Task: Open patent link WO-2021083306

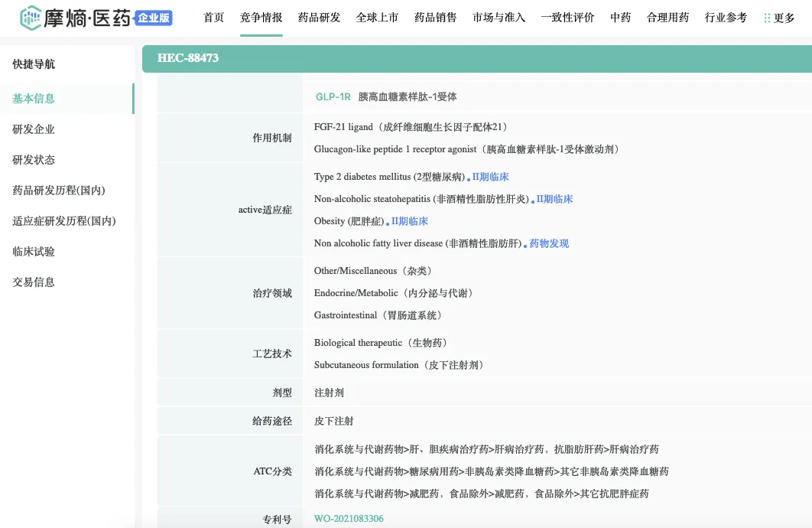Action: pyautogui.click(x=349, y=519)
